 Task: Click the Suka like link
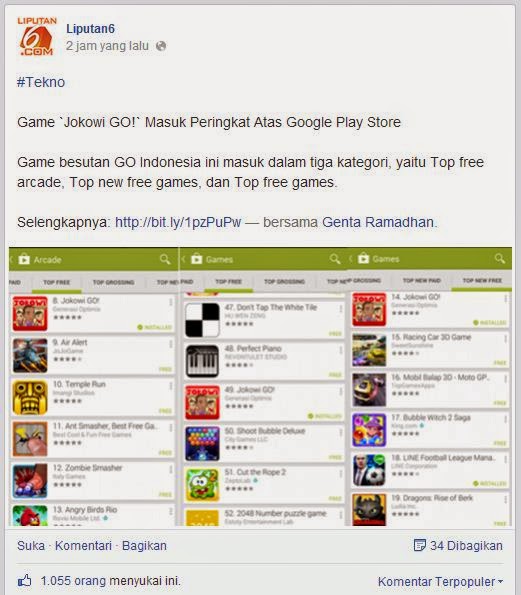[x=30, y=546]
